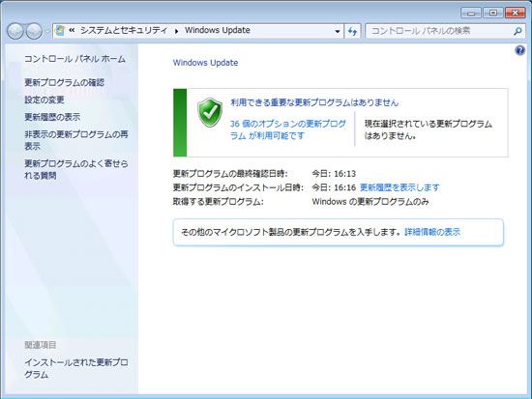
Task: Open the recent pages dropdown beside navigation arrows
Action: coord(47,32)
